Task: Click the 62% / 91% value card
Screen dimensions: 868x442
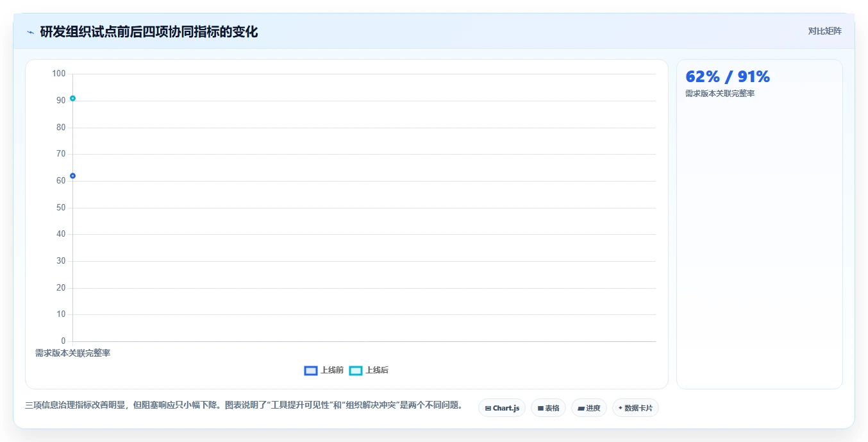Action: tap(759, 224)
